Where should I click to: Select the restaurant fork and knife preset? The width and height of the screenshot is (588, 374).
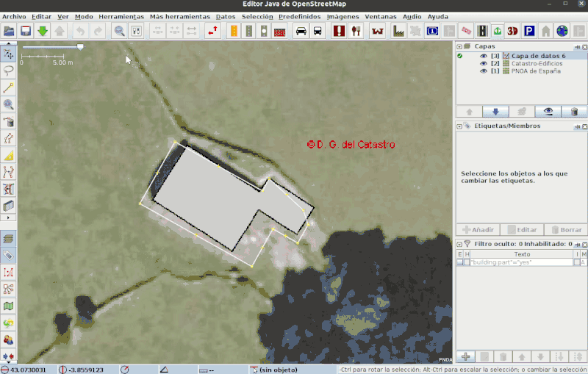point(356,31)
